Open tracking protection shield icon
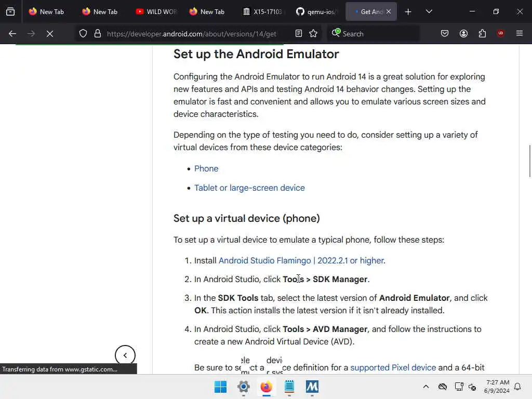 point(83,34)
